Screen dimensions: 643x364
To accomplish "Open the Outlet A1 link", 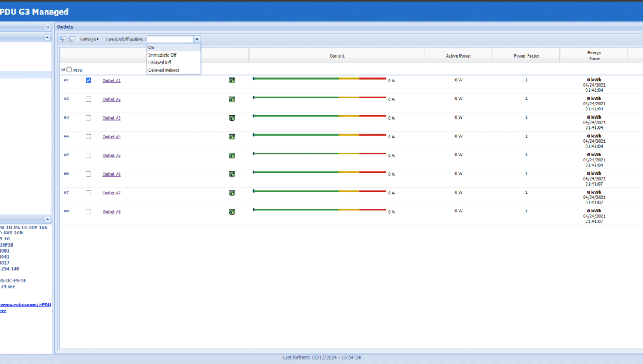I will (x=112, y=81).
